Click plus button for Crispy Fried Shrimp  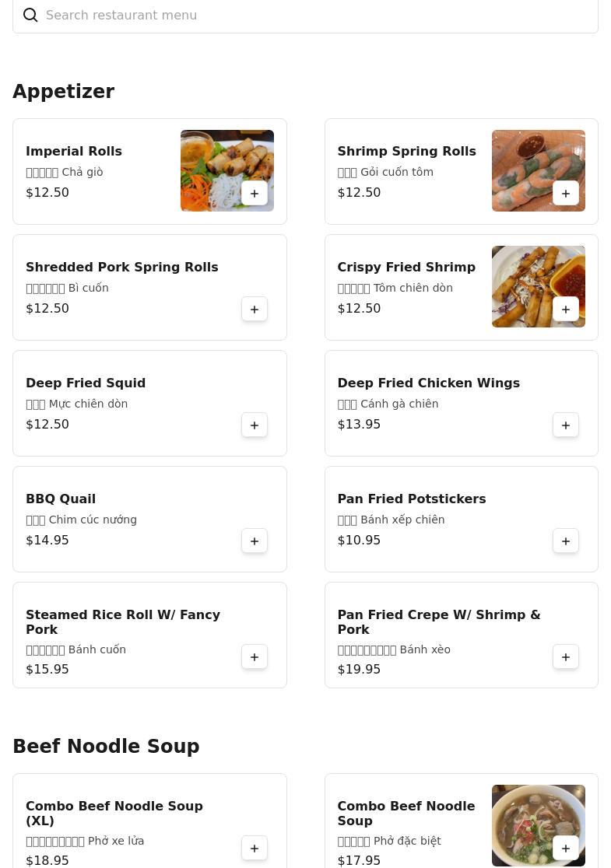[x=566, y=310]
